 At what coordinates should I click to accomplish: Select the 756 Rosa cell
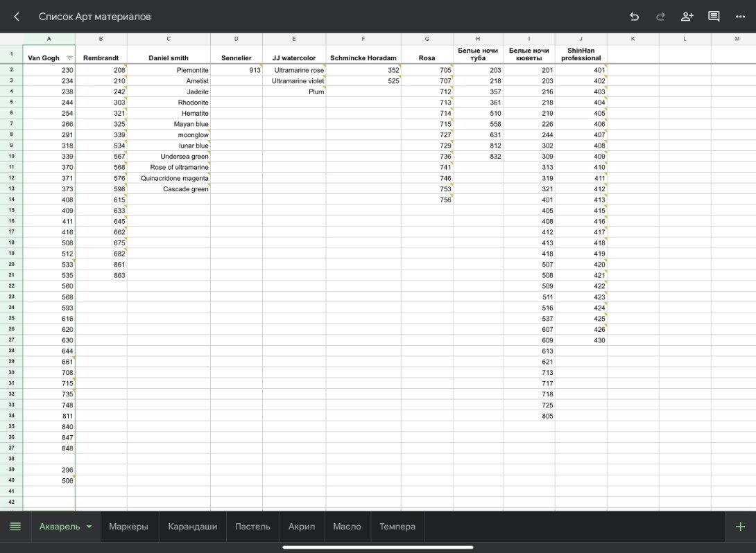[x=427, y=200]
